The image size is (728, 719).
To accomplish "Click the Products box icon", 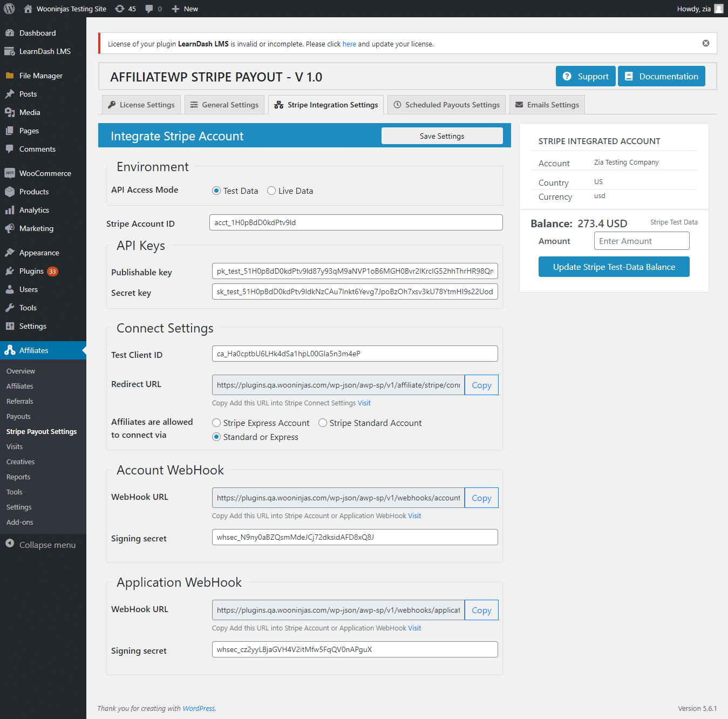I will coord(10,192).
